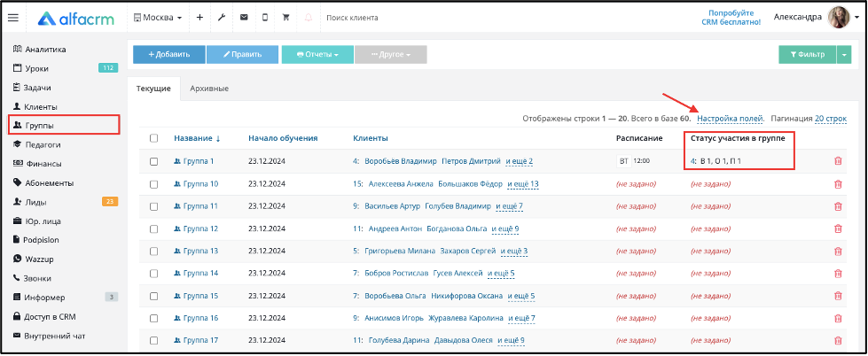This screenshot has height=356, width=868.
Task: Open the wrench settings icon
Action: [222, 18]
